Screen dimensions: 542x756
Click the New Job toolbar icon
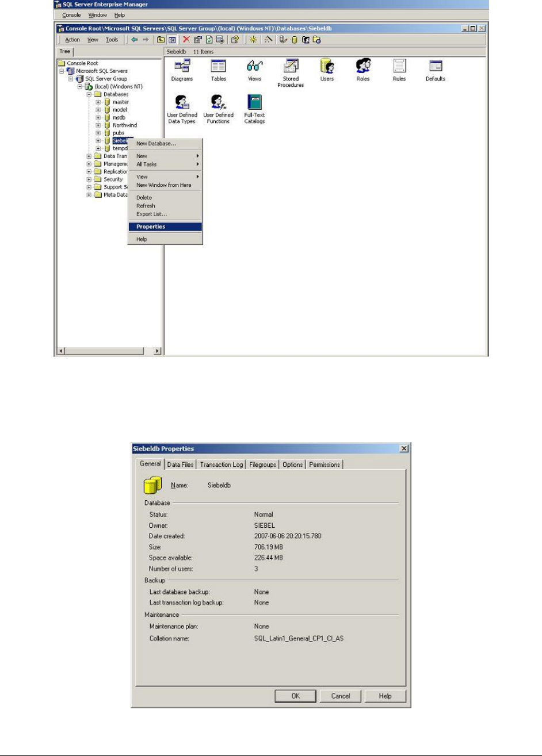[x=316, y=40]
